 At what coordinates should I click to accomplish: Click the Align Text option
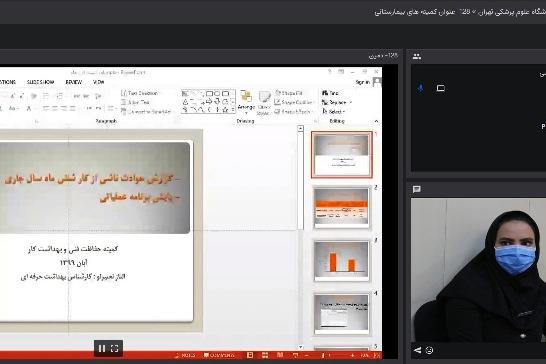tap(135, 102)
